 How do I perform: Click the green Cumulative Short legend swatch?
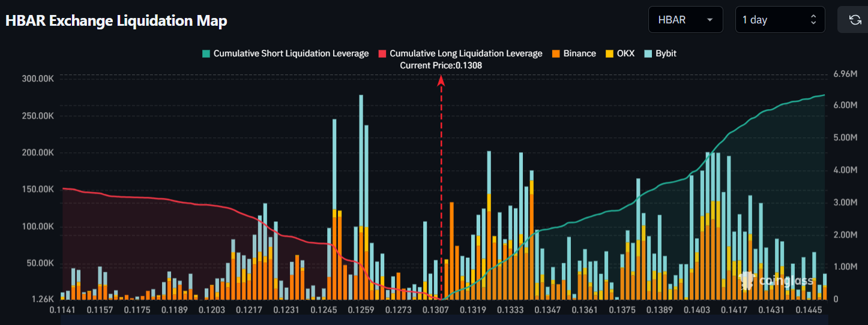pos(206,53)
